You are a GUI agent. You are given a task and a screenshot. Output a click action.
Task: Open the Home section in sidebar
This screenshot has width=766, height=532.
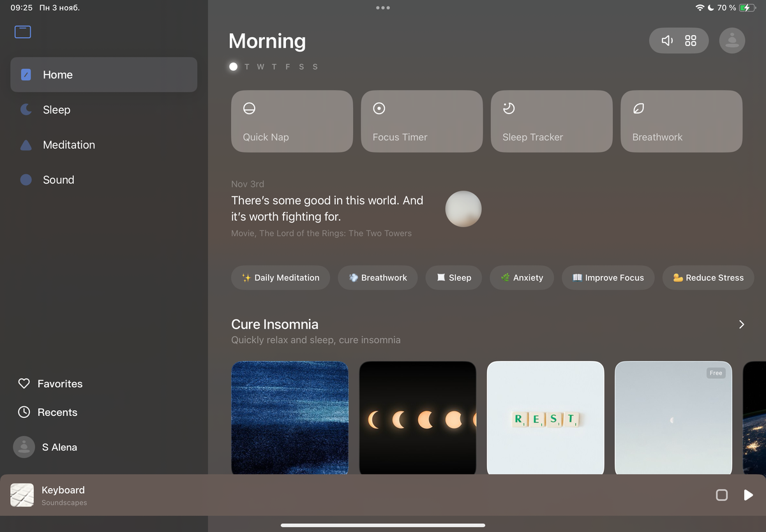coord(103,75)
